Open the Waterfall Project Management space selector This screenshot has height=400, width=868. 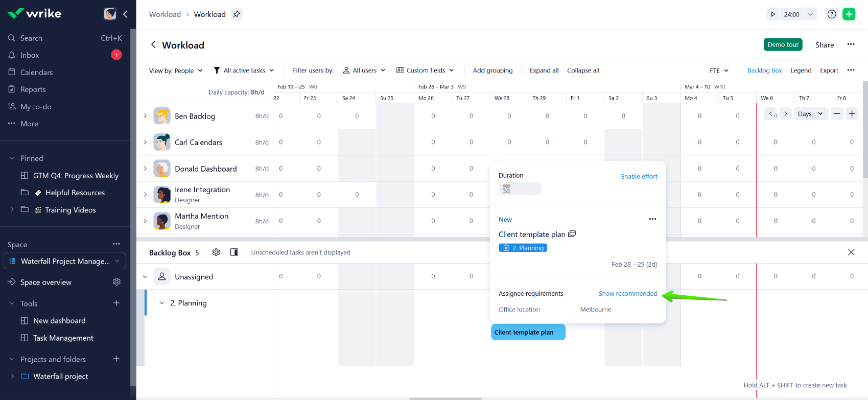(x=65, y=261)
